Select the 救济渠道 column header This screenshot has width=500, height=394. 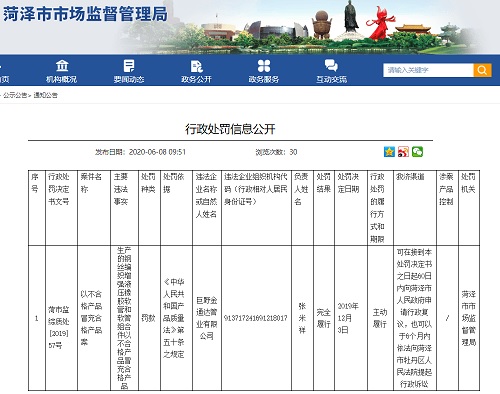pyautogui.click(x=415, y=208)
